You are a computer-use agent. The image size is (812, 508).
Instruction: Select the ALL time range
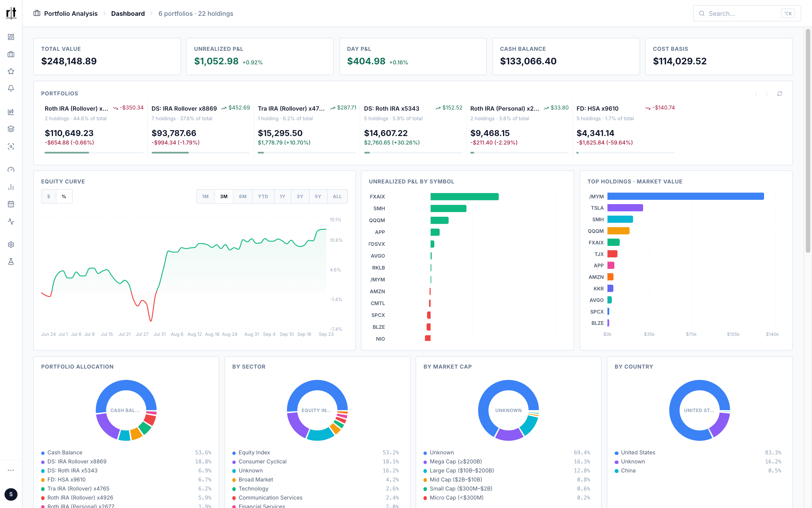pyautogui.click(x=337, y=196)
